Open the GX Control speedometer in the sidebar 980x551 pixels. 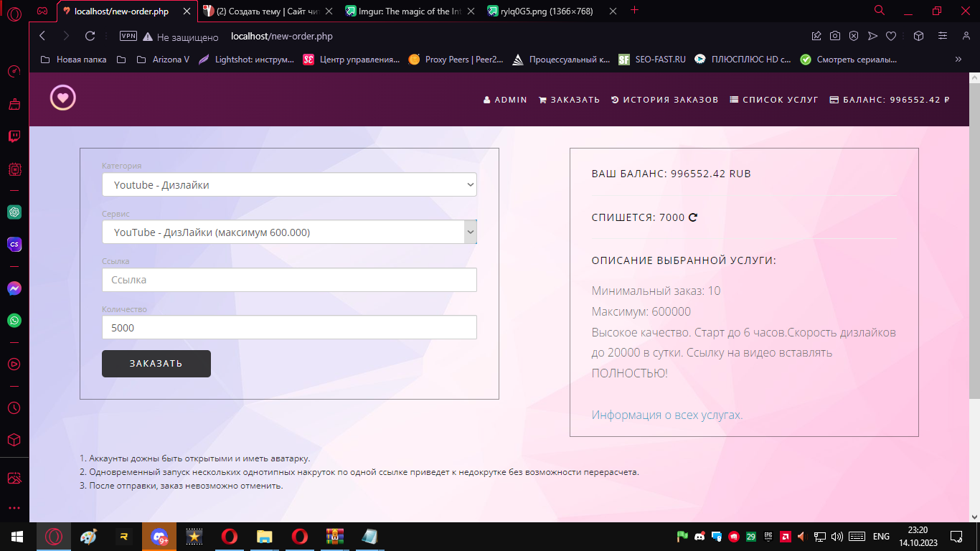point(14,72)
